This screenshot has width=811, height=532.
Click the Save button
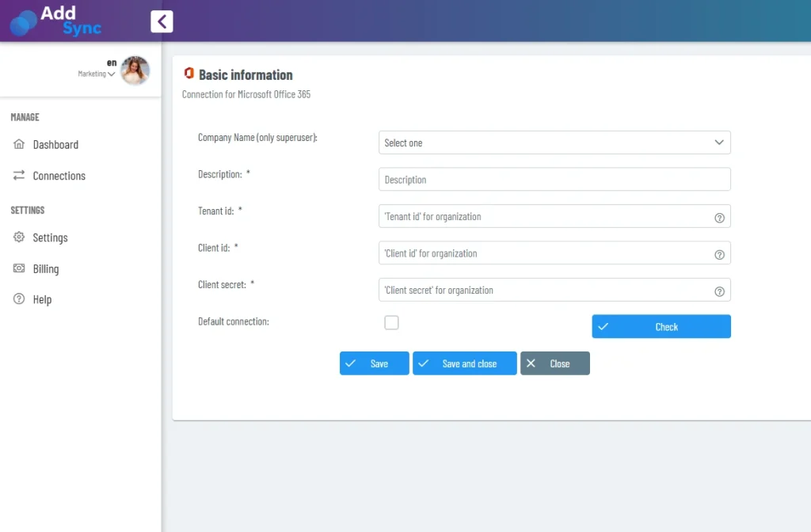(x=375, y=363)
